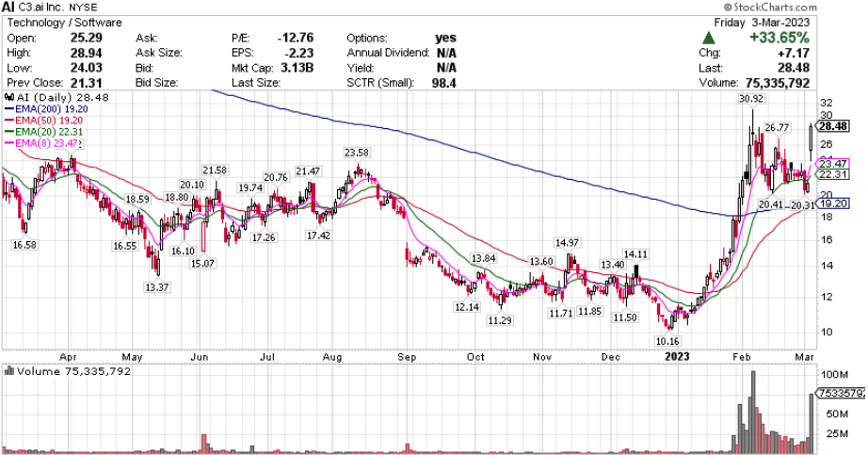Click the EMA(20) 22.31 legend entry

click(43, 132)
